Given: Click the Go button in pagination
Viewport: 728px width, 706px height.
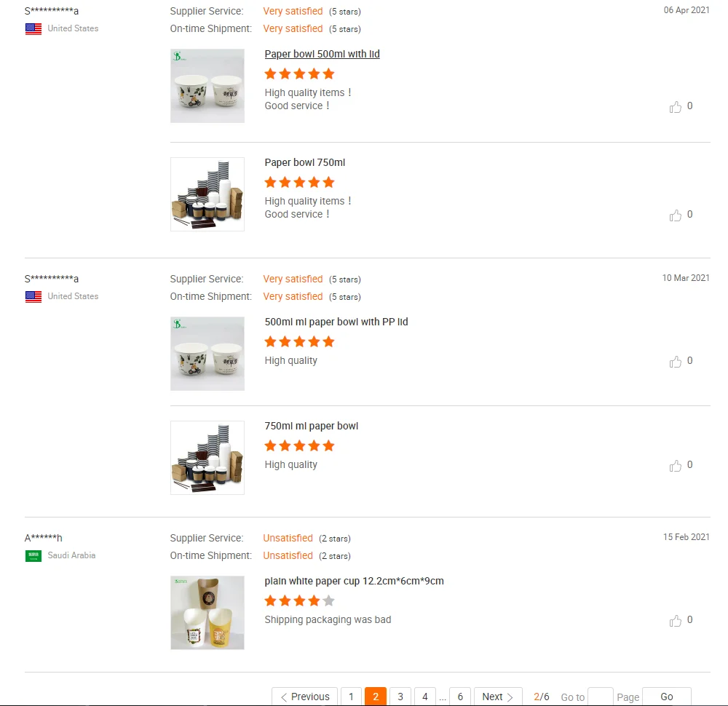Looking at the screenshot, I should pos(667,697).
